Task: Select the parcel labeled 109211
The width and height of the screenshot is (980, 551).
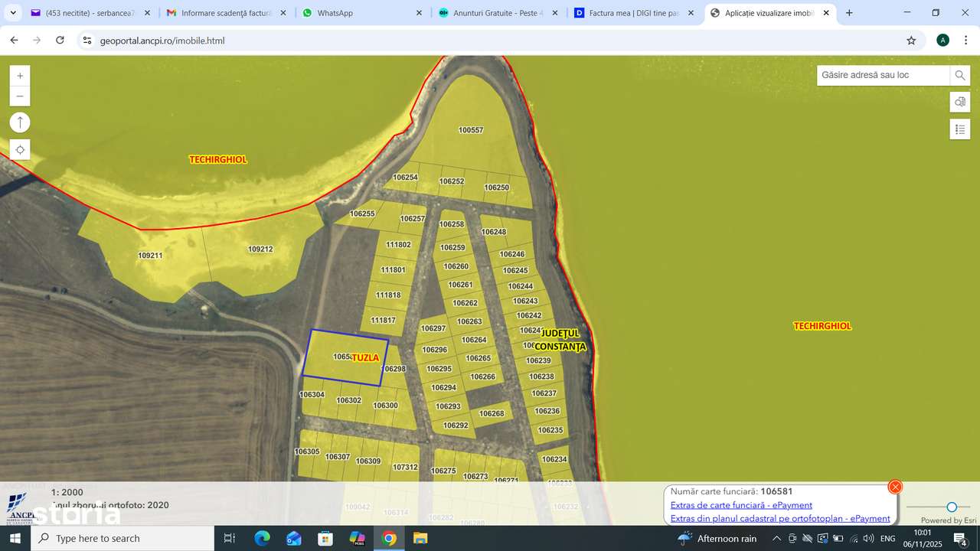Action: (150, 256)
